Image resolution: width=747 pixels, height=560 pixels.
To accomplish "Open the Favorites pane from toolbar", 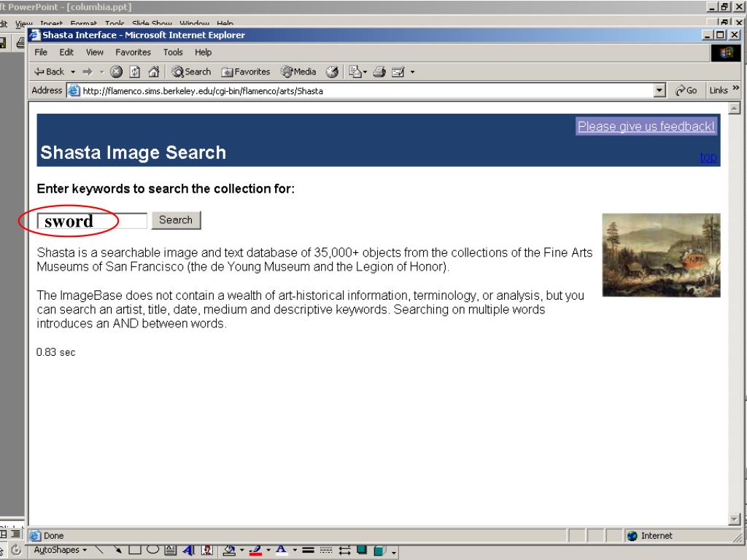I will pos(246,72).
